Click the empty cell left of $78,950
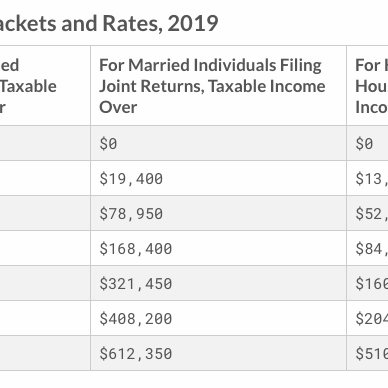The image size is (388, 388). pos(45,213)
